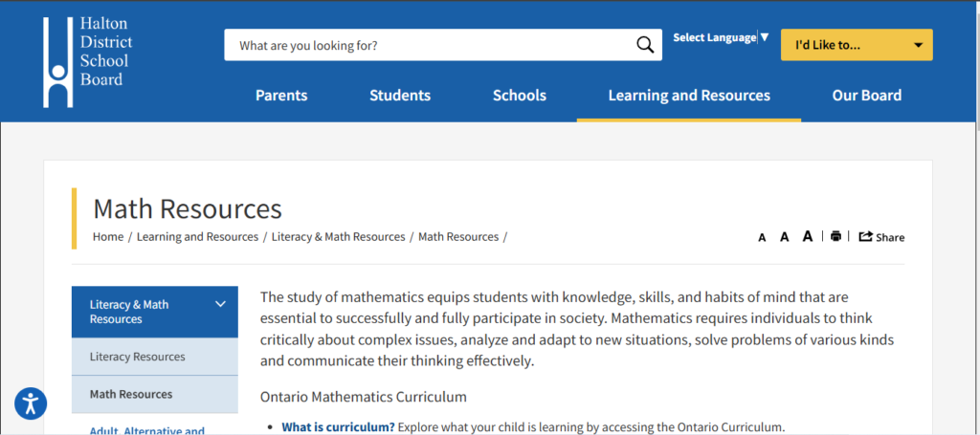
Task: Click the magnifying glass search icon
Action: [645, 45]
